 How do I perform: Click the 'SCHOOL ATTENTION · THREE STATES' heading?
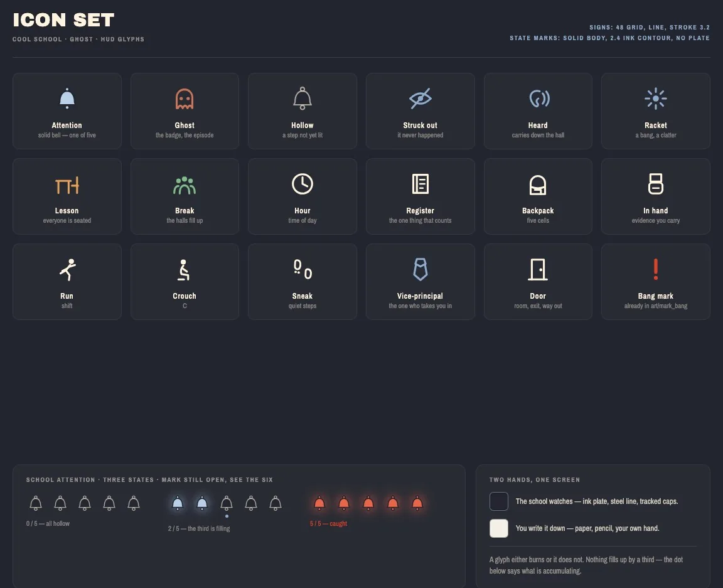[149, 479]
